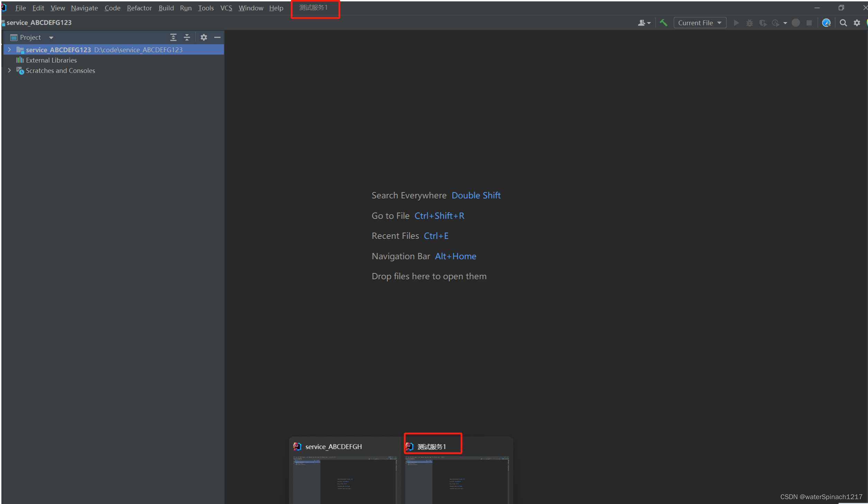Image resolution: width=868 pixels, height=504 pixels.
Task: Click the blue speedometer plugin icon
Action: point(826,23)
